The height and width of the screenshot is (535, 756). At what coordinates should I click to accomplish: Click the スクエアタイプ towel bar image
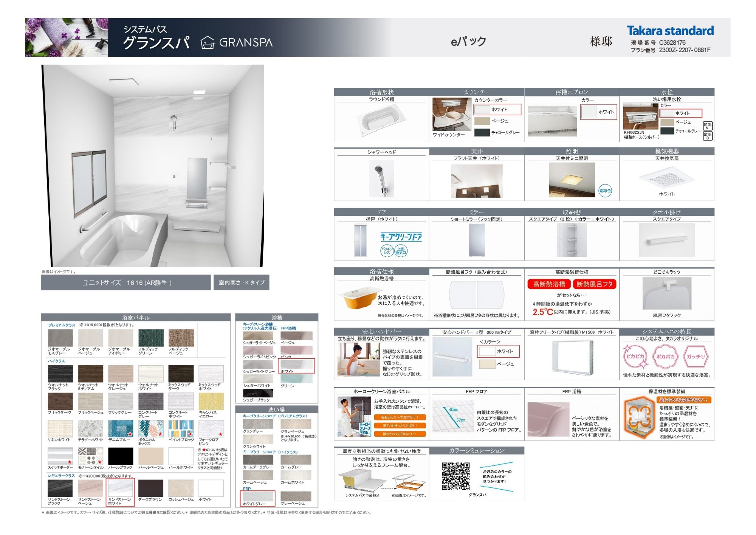point(667,240)
